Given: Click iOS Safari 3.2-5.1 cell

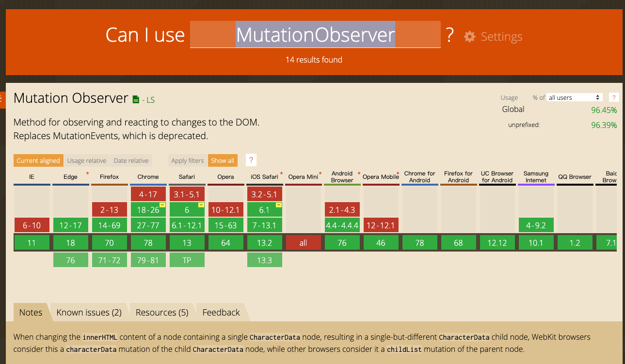Looking at the screenshot, I should pyautogui.click(x=265, y=194).
